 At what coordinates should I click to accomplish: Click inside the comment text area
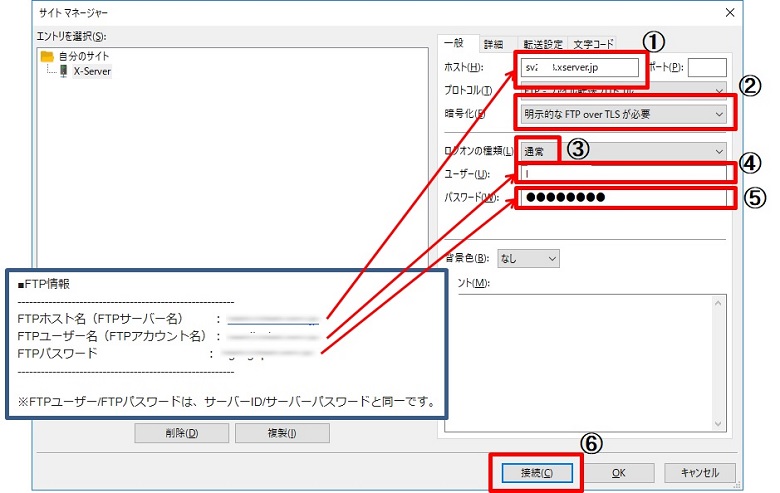[x=585, y=362]
